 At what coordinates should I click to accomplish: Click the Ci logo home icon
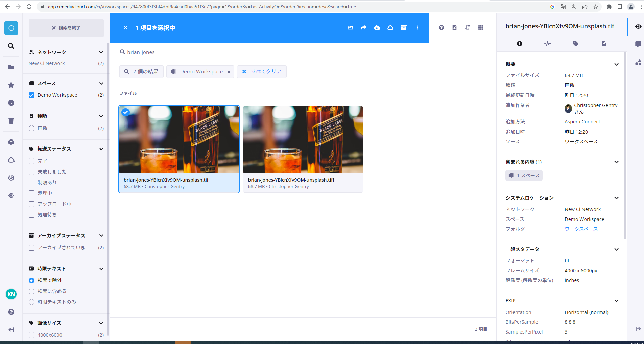(x=11, y=28)
